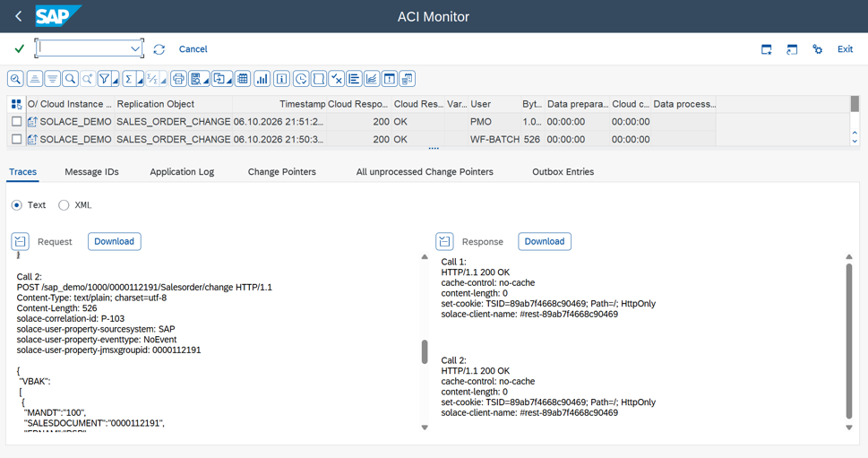Viewport: 868px width, 458px height.
Task: Click the check and cross status icon
Action: point(337,79)
